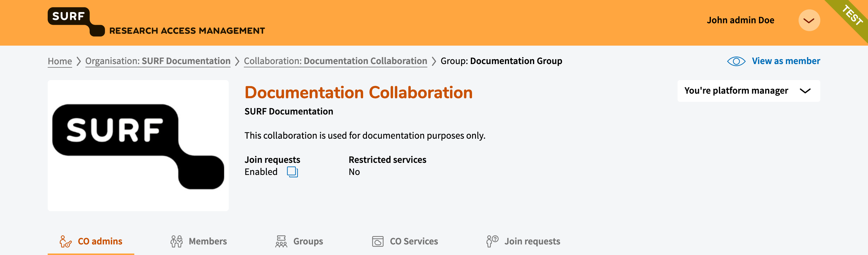Viewport: 868px width, 255px height.
Task: Open the user menu chevron beside John admin Doe
Action: (809, 20)
